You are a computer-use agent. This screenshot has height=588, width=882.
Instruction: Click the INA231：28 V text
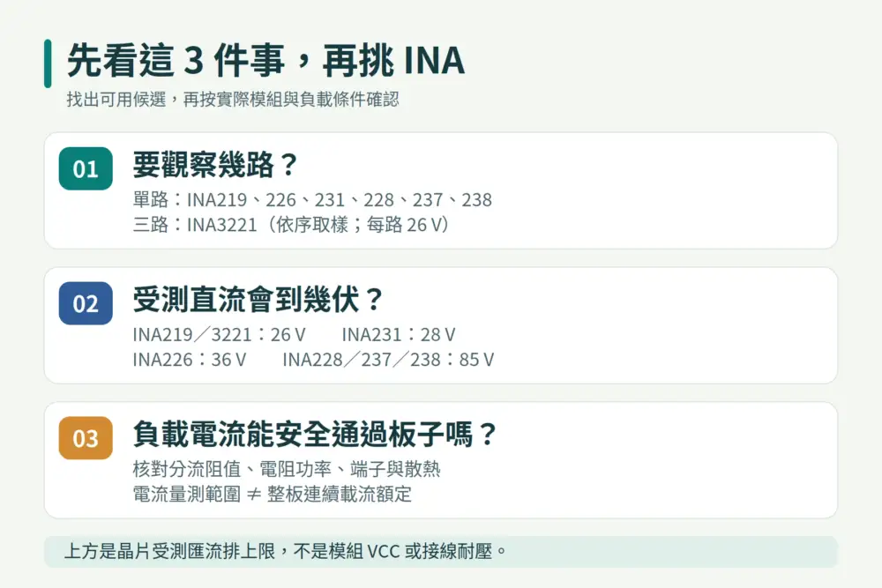(399, 334)
